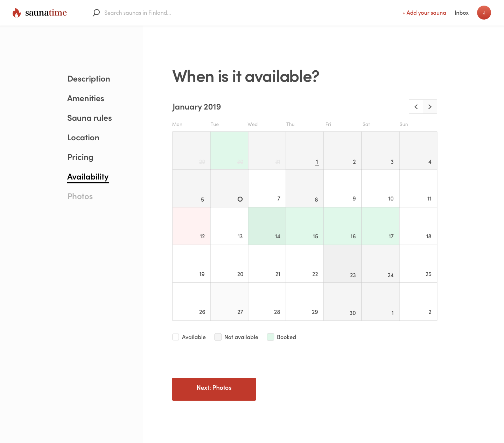Go to previous month with left chevron
Screen dimensions: 504x443
pos(416,107)
